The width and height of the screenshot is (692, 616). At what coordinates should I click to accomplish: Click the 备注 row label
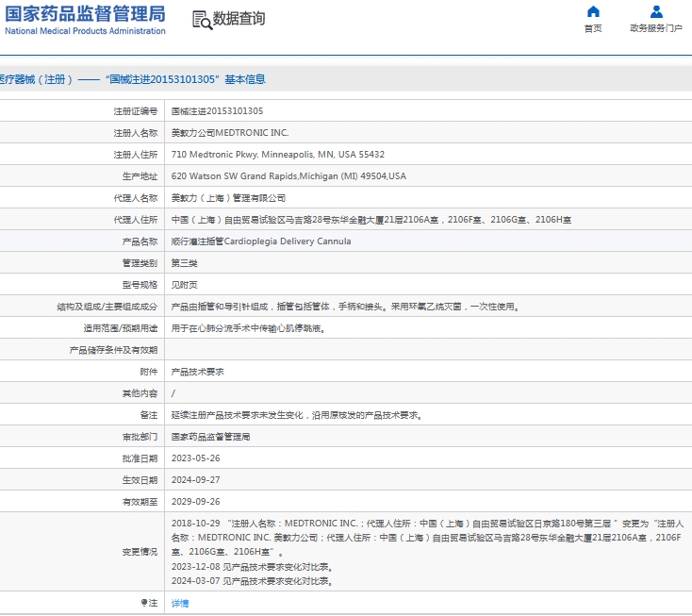149,415
